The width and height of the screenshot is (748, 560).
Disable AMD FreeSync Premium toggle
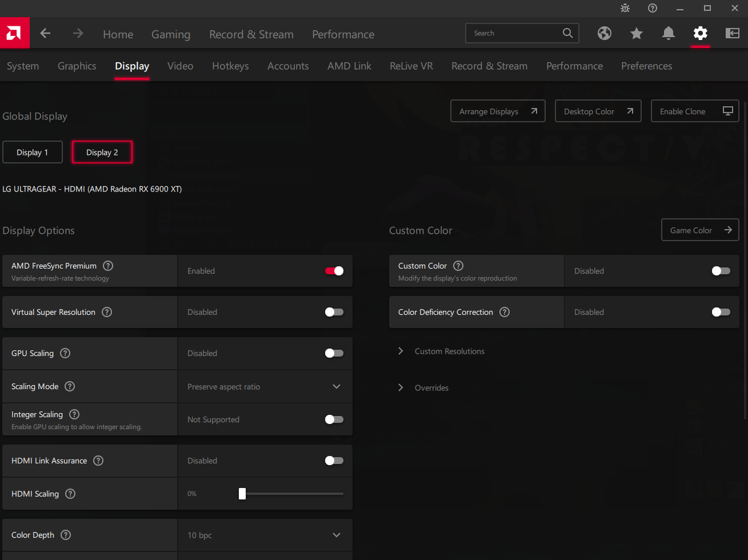[334, 271]
